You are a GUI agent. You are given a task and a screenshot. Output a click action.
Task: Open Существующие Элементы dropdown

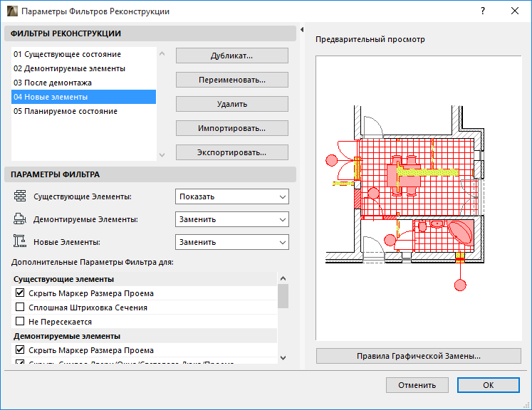[231, 196]
